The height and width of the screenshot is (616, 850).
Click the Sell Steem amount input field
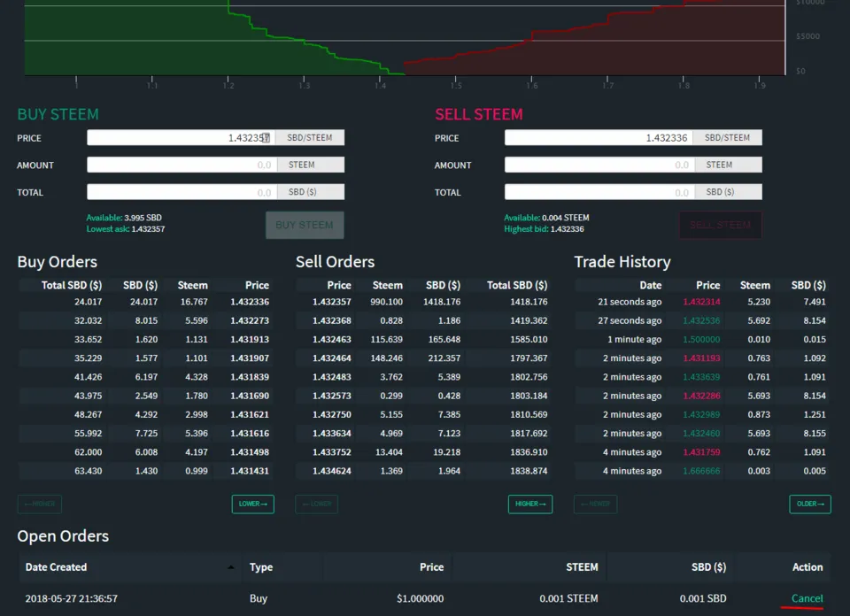[599, 165]
